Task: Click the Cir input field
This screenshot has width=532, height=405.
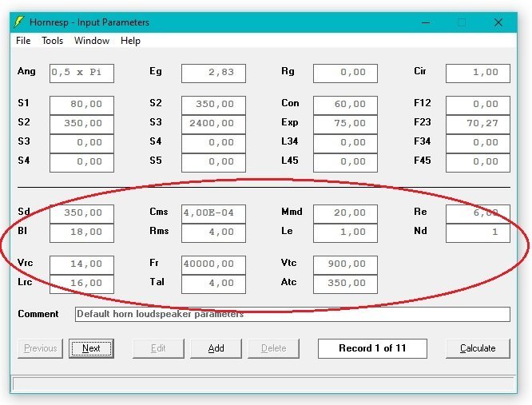Action: pos(478,73)
